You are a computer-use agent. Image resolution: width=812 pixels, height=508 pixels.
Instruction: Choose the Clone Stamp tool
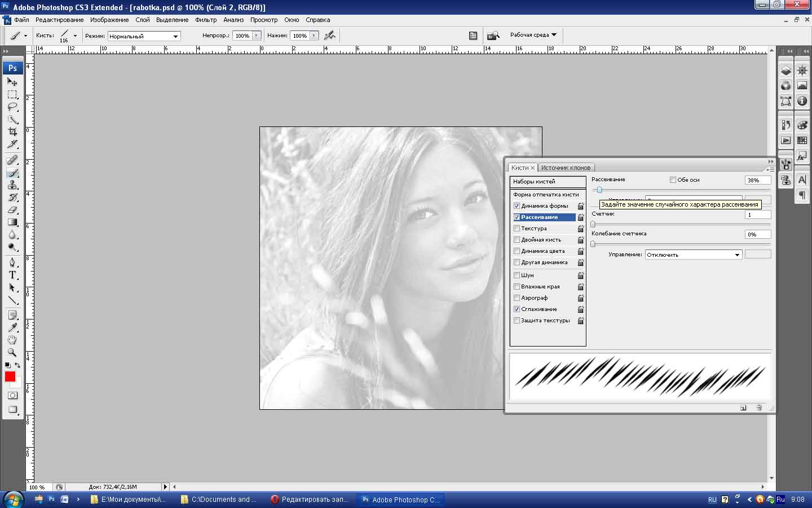[12, 185]
